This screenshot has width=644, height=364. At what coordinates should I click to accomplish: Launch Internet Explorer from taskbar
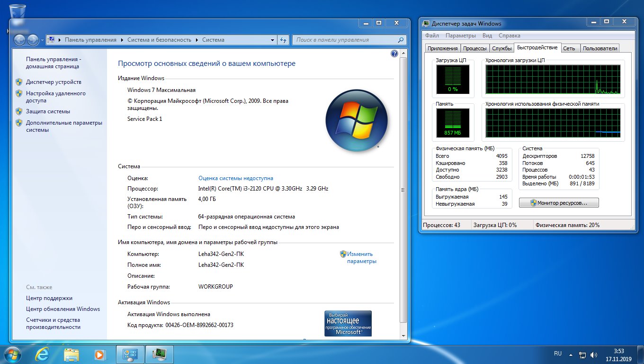click(x=43, y=354)
